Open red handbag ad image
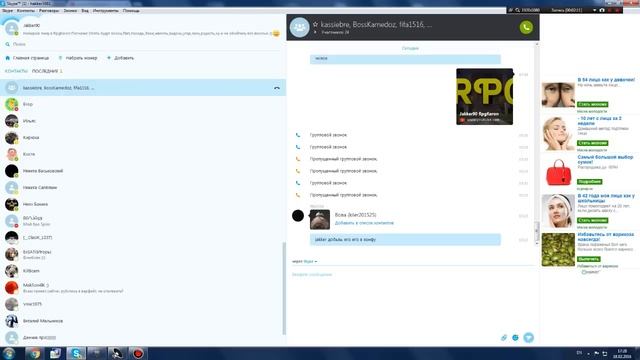 pos(558,172)
